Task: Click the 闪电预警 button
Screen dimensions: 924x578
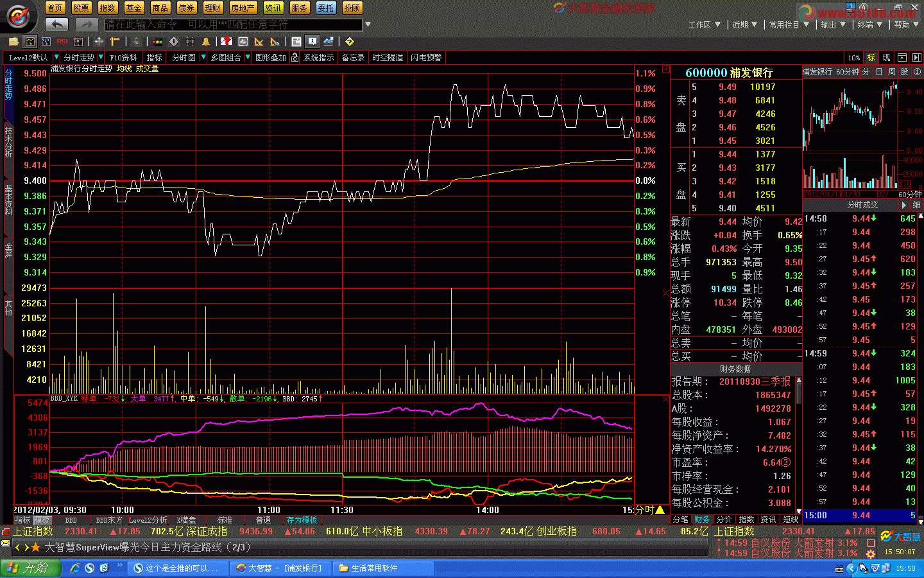Action: (426, 58)
